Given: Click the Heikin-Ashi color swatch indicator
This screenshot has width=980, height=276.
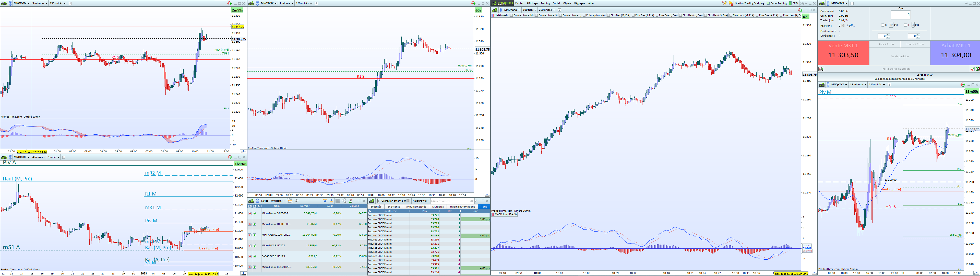Looking at the screenshot, I should pos(493,15).
